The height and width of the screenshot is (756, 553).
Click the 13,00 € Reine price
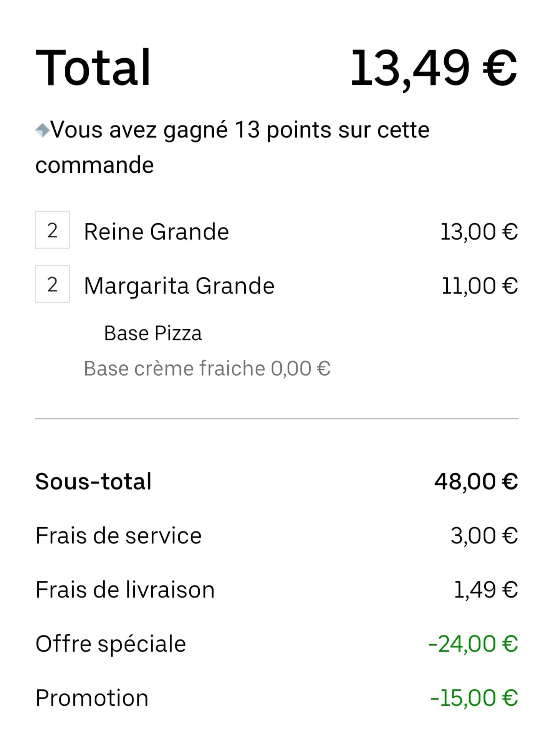pyautogui.click(x=479, y=232)
